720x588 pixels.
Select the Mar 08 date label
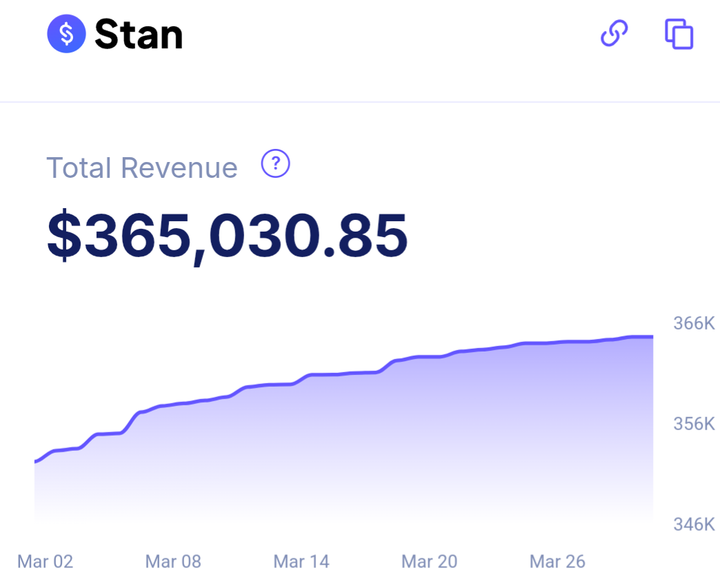(x=172, y=562)
